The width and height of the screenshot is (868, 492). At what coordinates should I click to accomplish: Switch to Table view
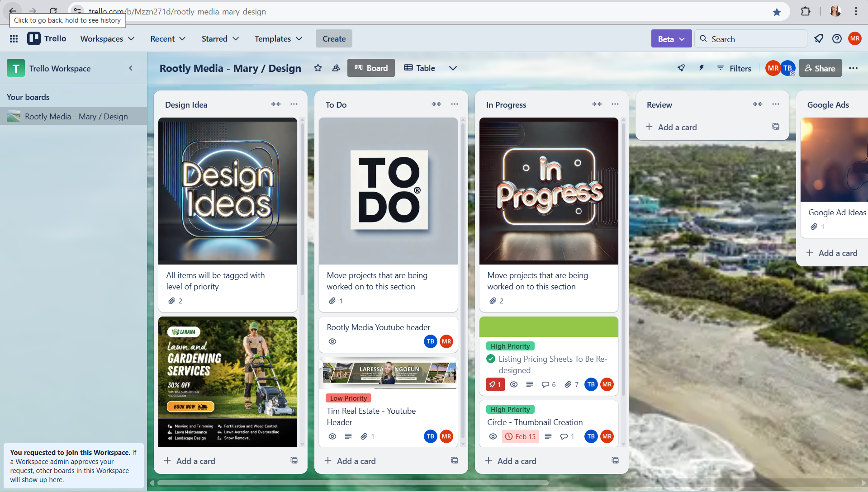pos(419,68)
